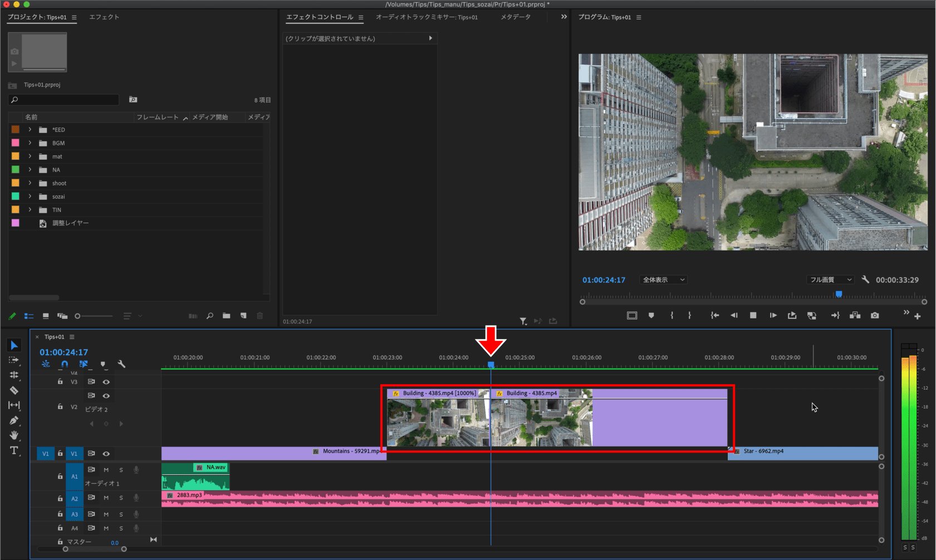Viewport: 936px width, 560px height.
Task: Switch to オーディオトラックミキサー tab
Action: [x=427, y=17]
